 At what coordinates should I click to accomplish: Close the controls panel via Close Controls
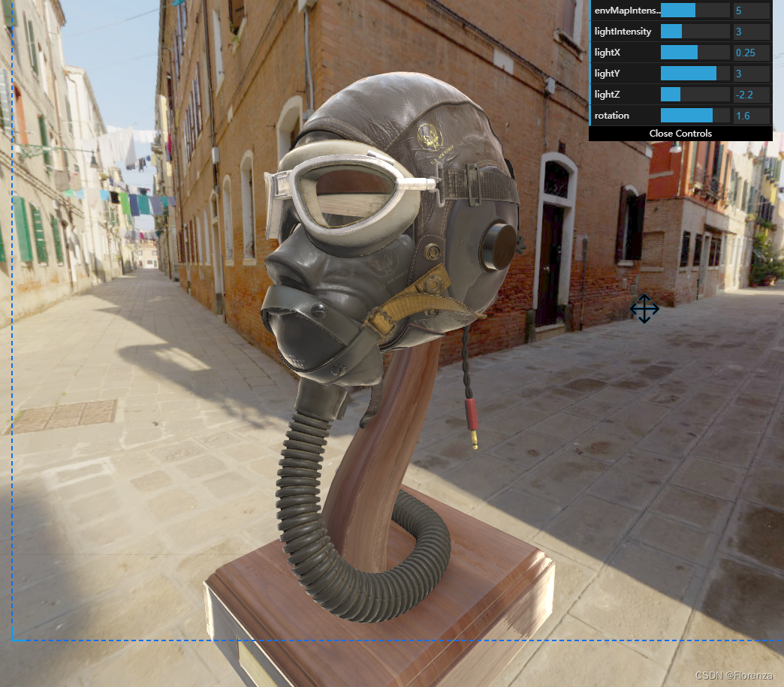680,134
